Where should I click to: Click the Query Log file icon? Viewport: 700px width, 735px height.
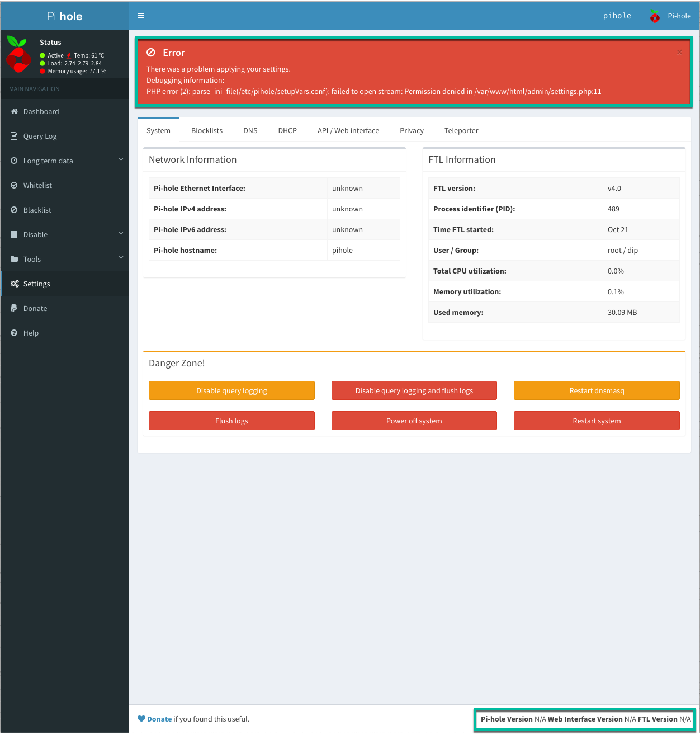(14, 136)
